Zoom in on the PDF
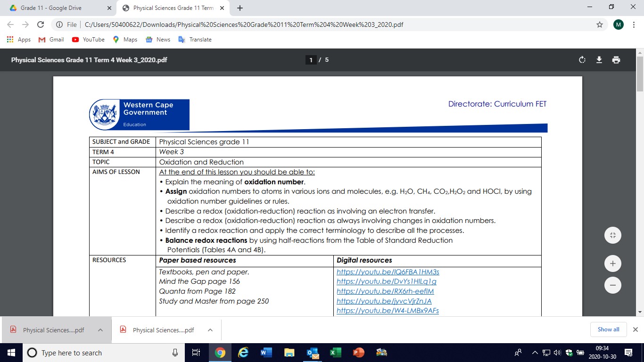This screenshot has height=362, width=644. [613, 263]
